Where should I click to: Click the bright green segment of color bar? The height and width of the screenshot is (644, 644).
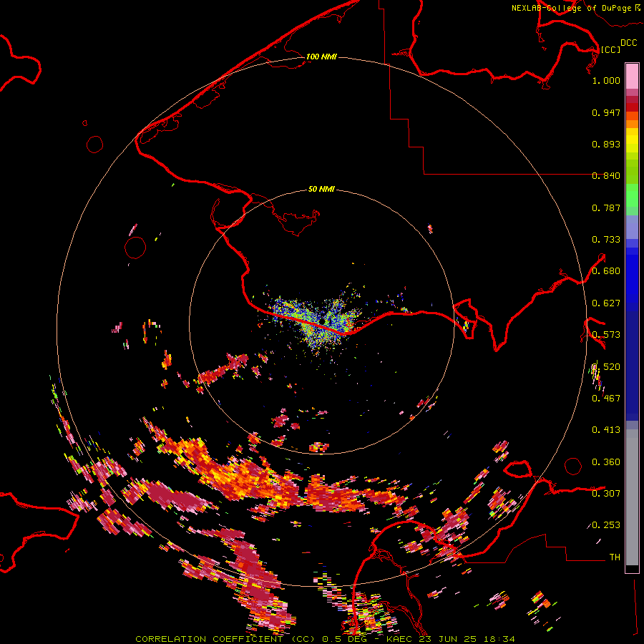click(x=632, y=195)
